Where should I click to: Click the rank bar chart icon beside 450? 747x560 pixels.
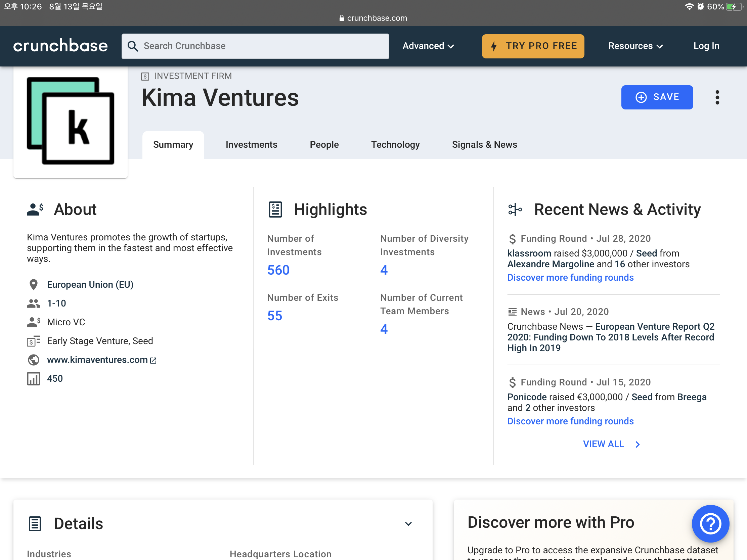point(34,379)
